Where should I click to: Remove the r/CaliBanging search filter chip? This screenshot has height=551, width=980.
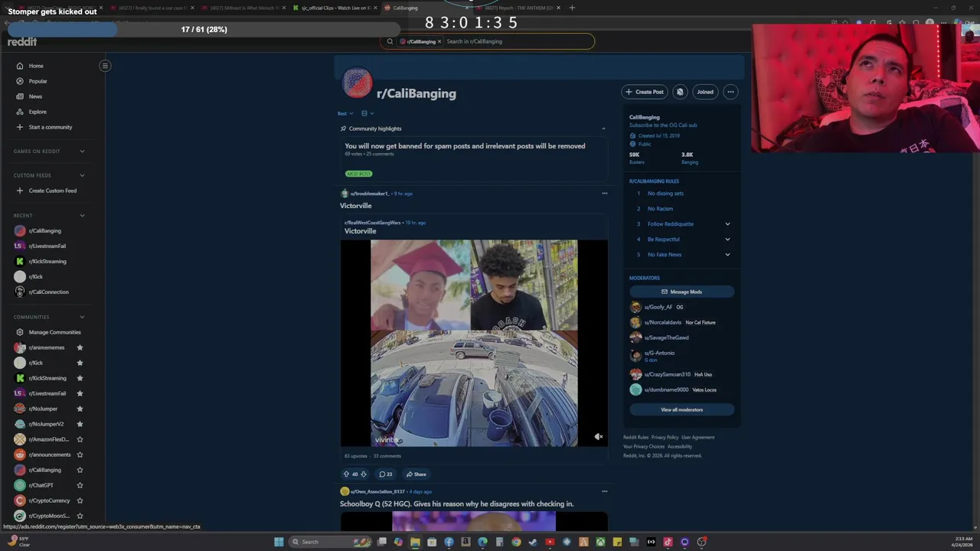(x=439, y=41)
